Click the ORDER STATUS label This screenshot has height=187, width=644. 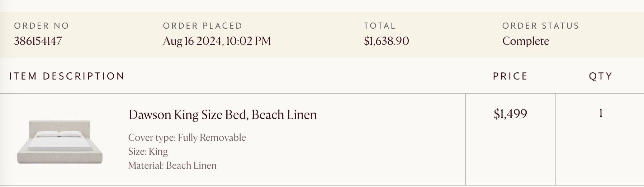point(540,26)
